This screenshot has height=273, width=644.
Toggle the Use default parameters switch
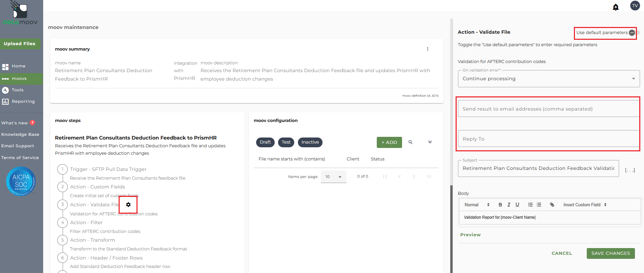(634, 33)
